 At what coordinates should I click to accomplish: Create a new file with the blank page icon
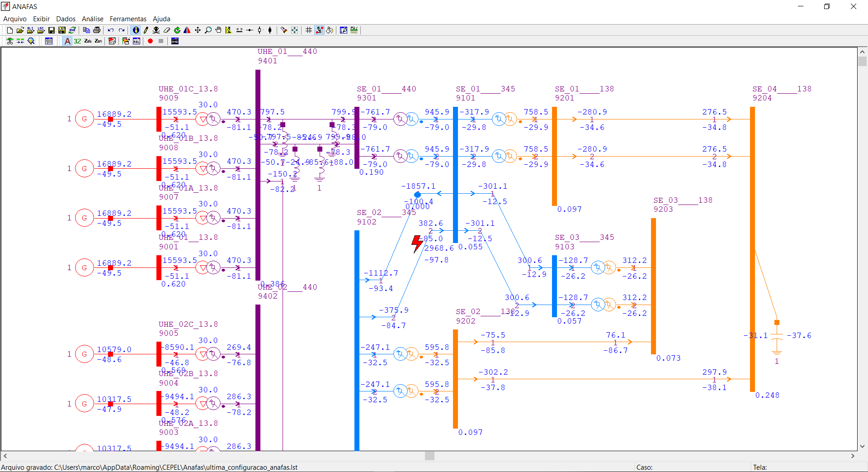[9, 30]
